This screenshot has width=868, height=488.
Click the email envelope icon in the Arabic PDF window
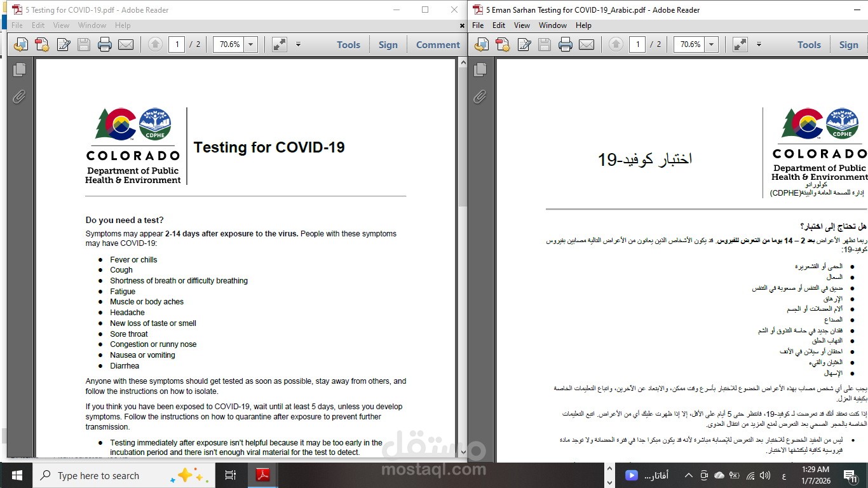587,44
